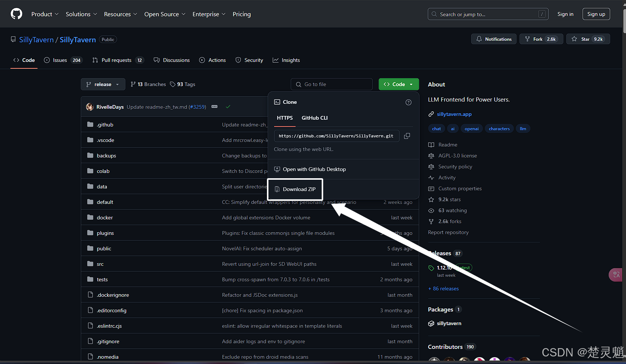View 13 Branches

148,84
